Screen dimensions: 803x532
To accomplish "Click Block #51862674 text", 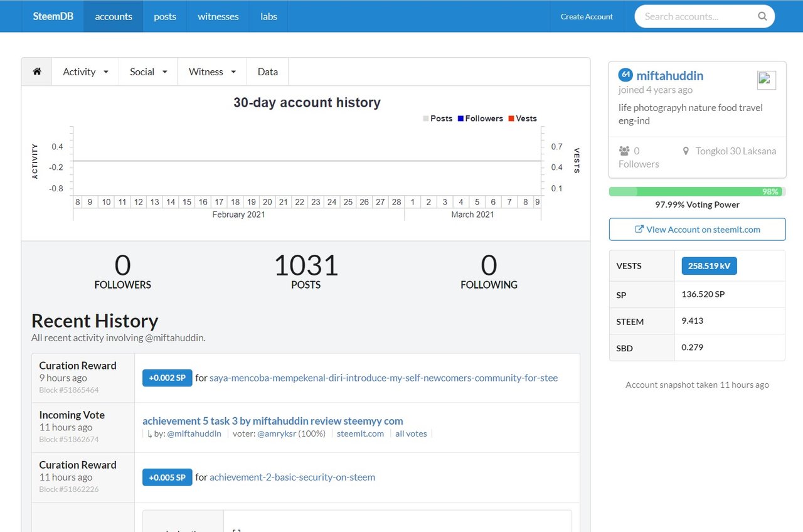I will (69, 440).
